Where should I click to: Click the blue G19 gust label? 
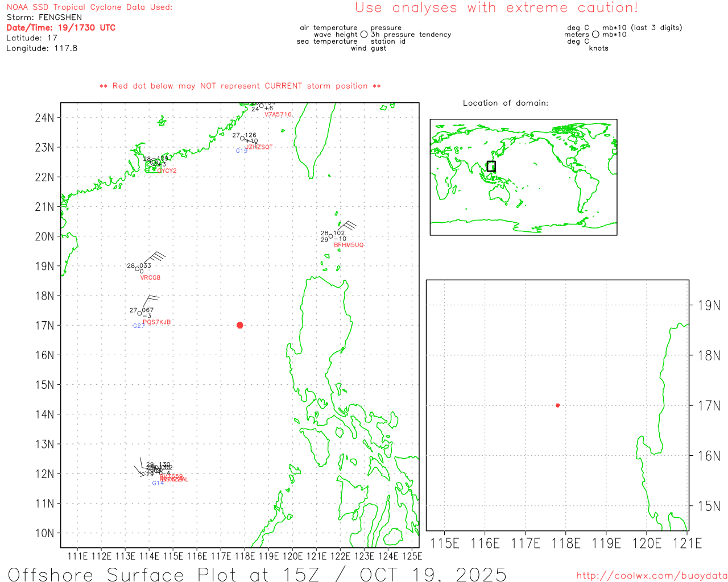point(242,151)
